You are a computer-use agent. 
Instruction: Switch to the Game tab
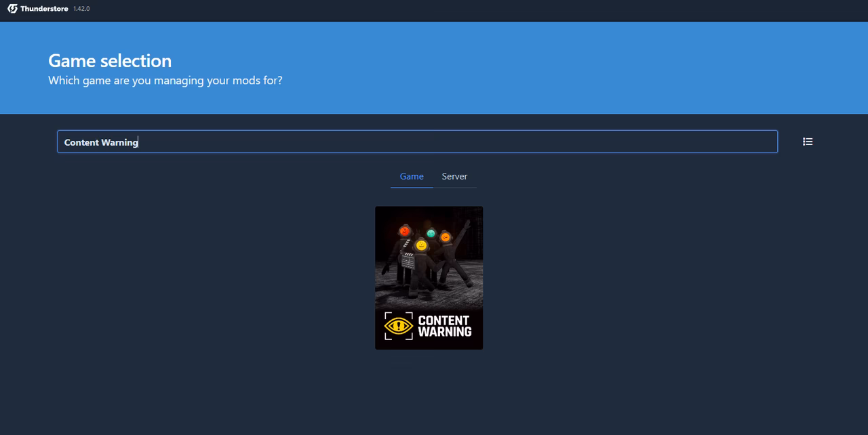pos(412,176)
